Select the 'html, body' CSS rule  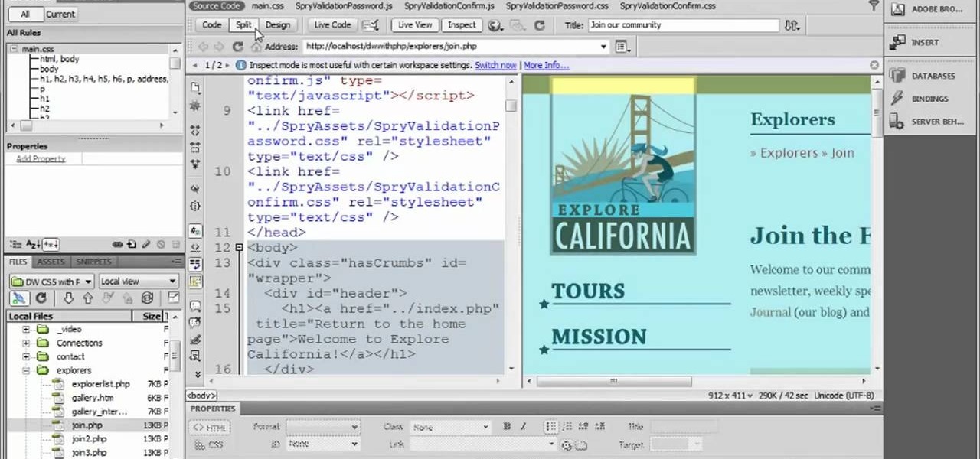point(59,59)
